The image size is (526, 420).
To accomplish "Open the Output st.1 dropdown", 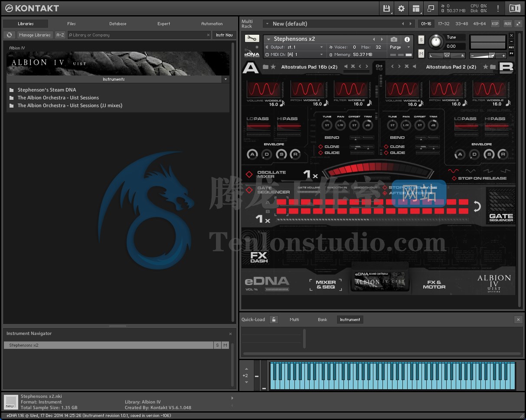I will (295, 47).
